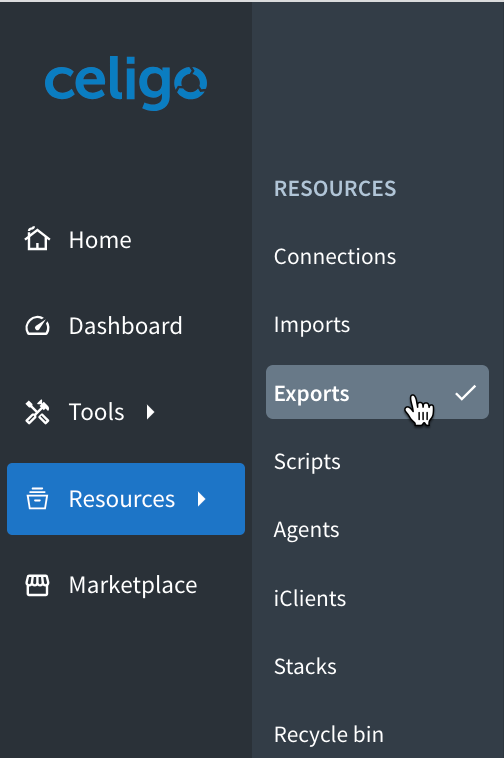Click the Home house icon
504x758 pixels.
pos(37,239)
